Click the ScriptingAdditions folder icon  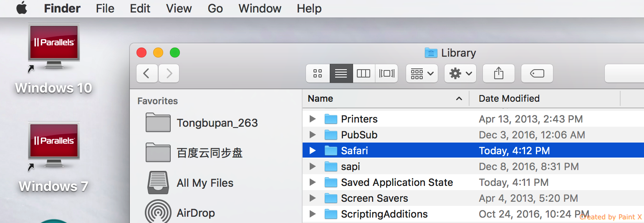(331, 214)
